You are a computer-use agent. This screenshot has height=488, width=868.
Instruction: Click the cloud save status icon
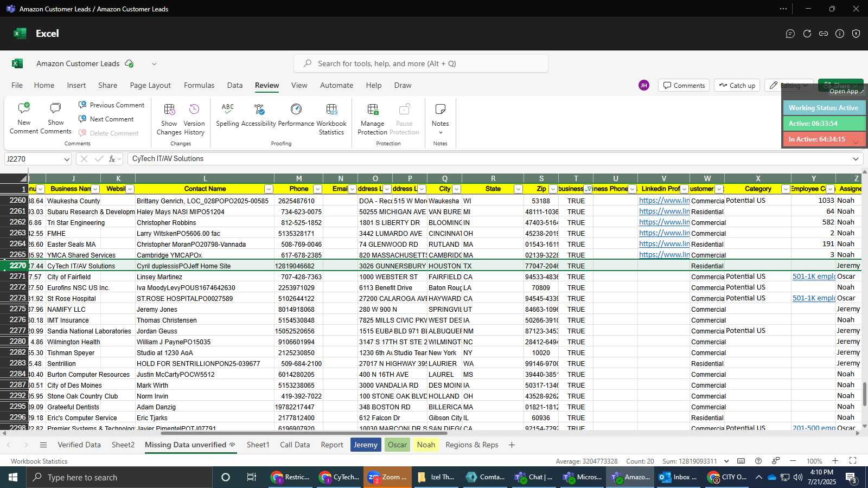pyautogui.click(x=129, y=63)
